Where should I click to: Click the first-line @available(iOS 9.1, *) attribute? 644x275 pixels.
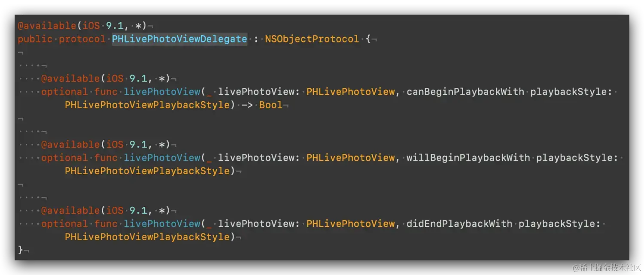[82, 26]
